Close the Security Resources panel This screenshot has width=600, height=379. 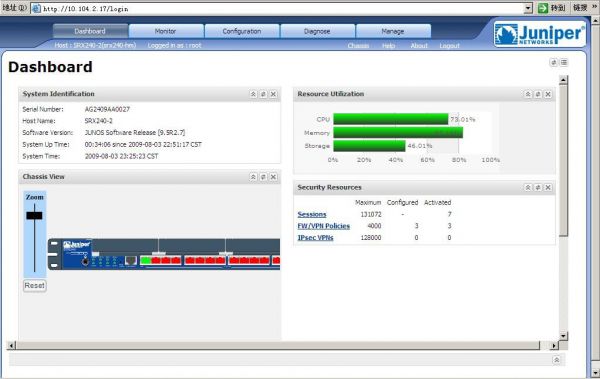coord(548,187)
